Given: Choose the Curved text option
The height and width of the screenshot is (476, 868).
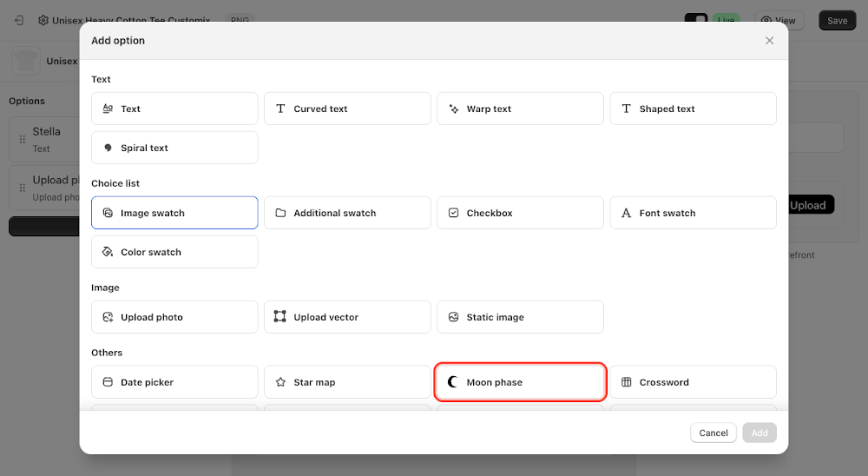Looking at the screenshot, I should click(347, 109).
